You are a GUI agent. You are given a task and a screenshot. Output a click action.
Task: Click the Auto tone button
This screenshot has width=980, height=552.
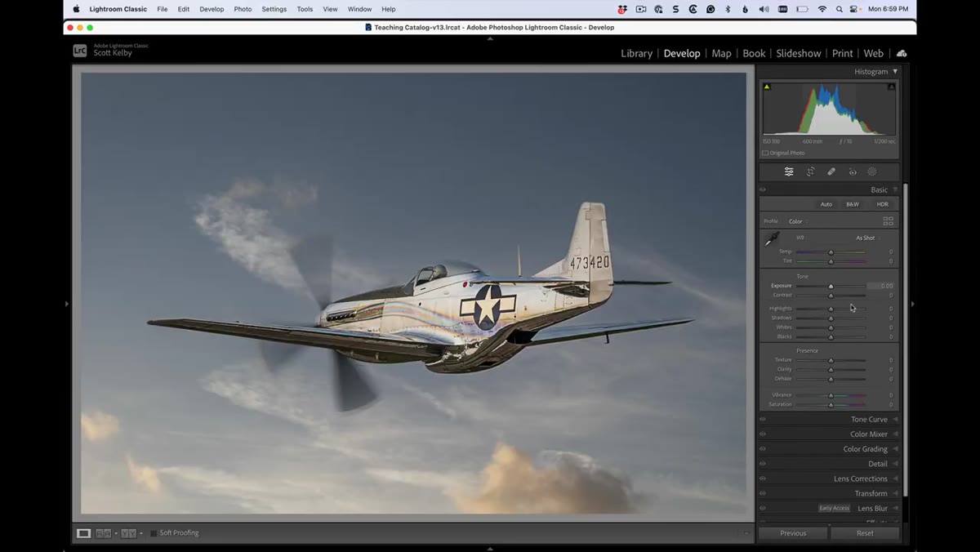click(826, 204)
